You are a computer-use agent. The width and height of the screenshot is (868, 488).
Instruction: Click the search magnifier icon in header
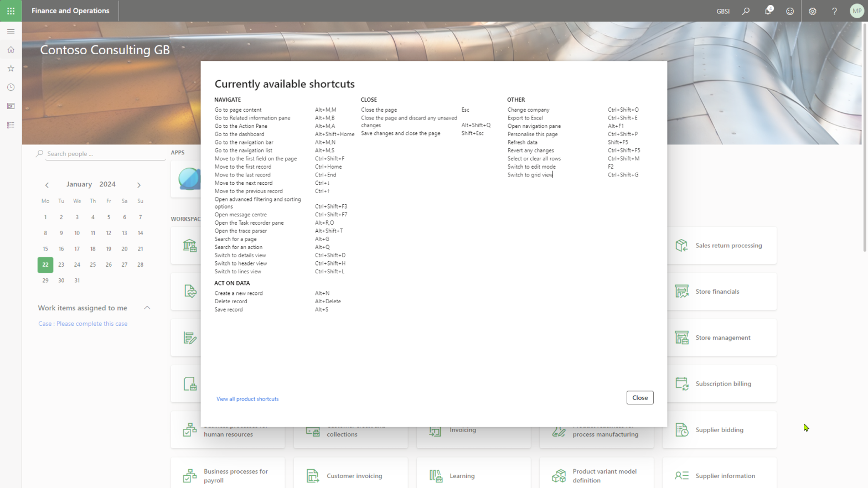(746, 11)
